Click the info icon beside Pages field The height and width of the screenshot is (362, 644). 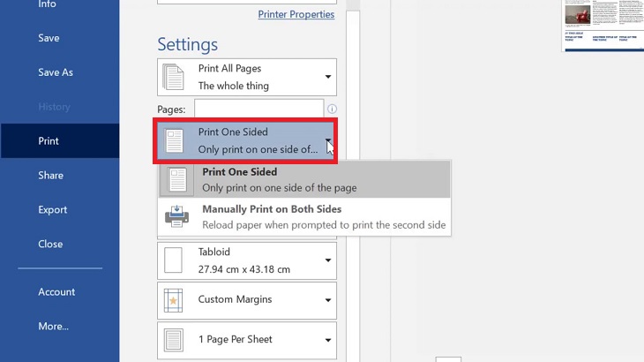pos(333,109)
